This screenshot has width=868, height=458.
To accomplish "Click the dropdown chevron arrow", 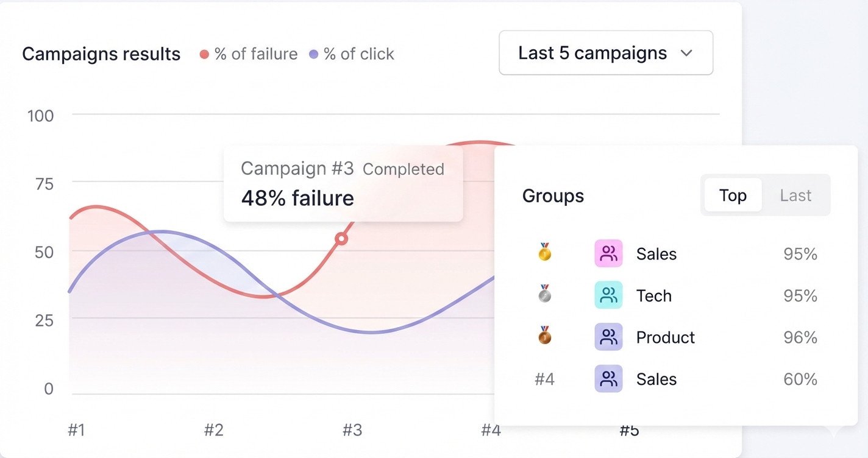I will point(686,53).
